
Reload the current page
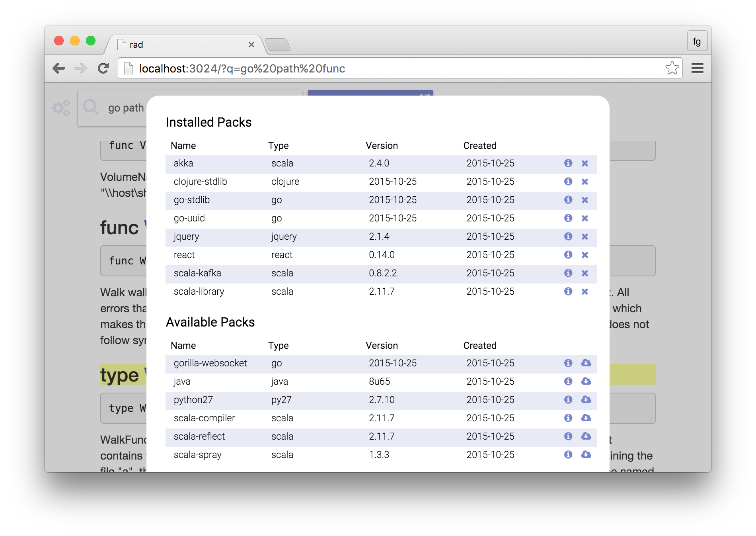click(103, 68)
